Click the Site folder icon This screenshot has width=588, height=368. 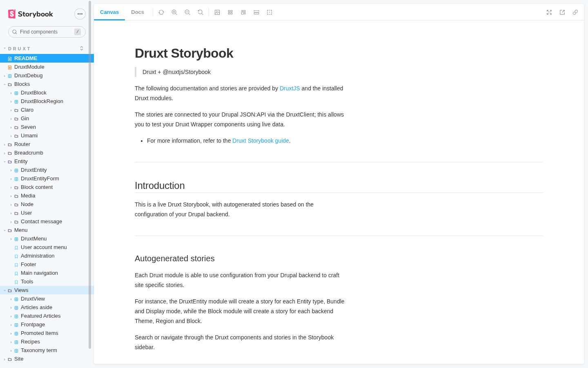click(10, 359)
